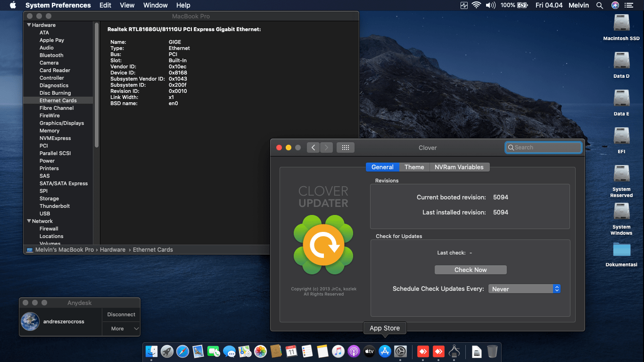Collapse the Hardware section in sidebar
This screenshot has width=644, height=362.
point(29,25)
